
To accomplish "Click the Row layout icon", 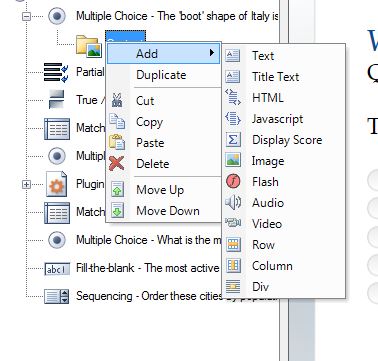I will click(233, 245).
